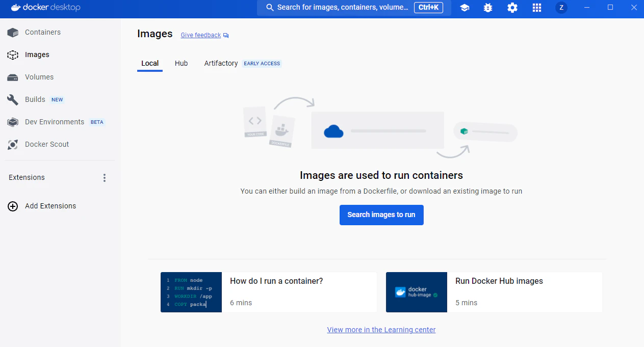The width and height of the screenshot is (644, 347).
Task: Open the Extensions three-dot menu
Action: 105,177
